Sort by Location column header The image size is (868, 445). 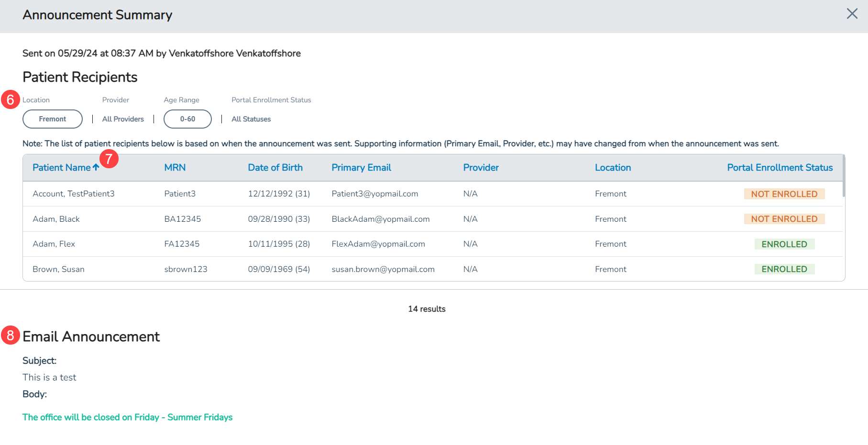(613, 168)
